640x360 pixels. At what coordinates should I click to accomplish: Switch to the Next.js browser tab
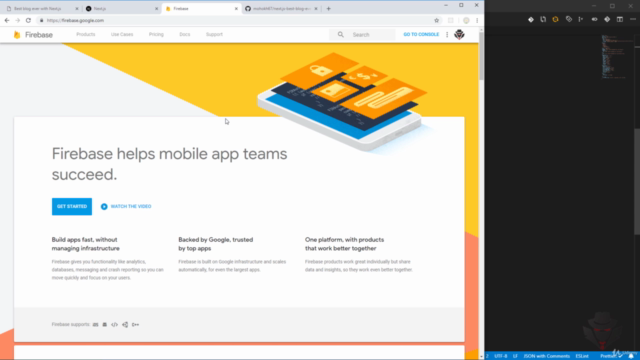[x=121, y=9]
